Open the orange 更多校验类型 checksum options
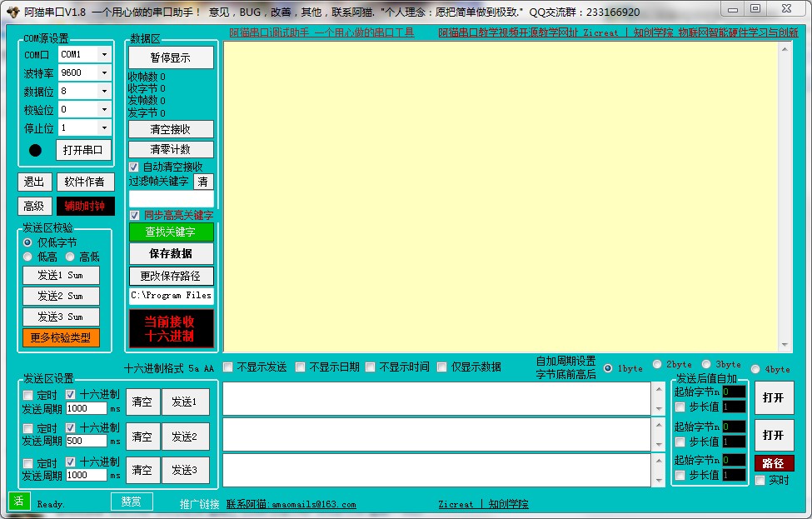This screenshot has height=519, width=812. (60, 337)
